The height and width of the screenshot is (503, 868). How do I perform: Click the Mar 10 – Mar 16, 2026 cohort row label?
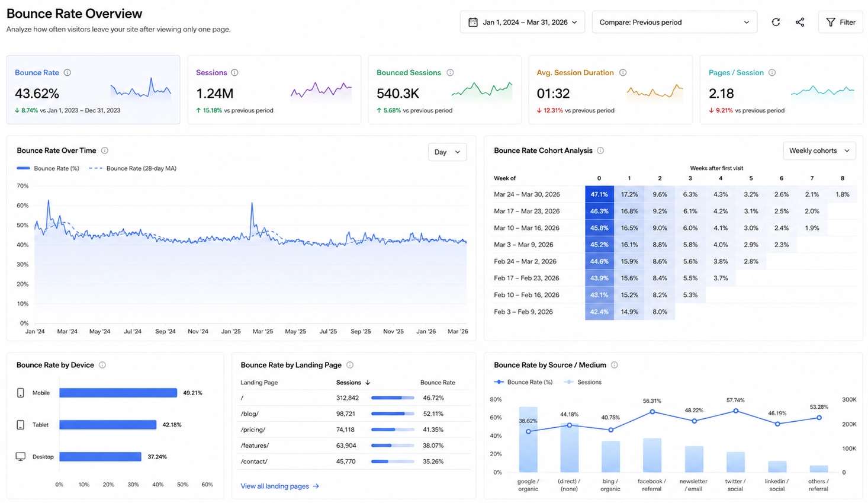pos(526,228)
